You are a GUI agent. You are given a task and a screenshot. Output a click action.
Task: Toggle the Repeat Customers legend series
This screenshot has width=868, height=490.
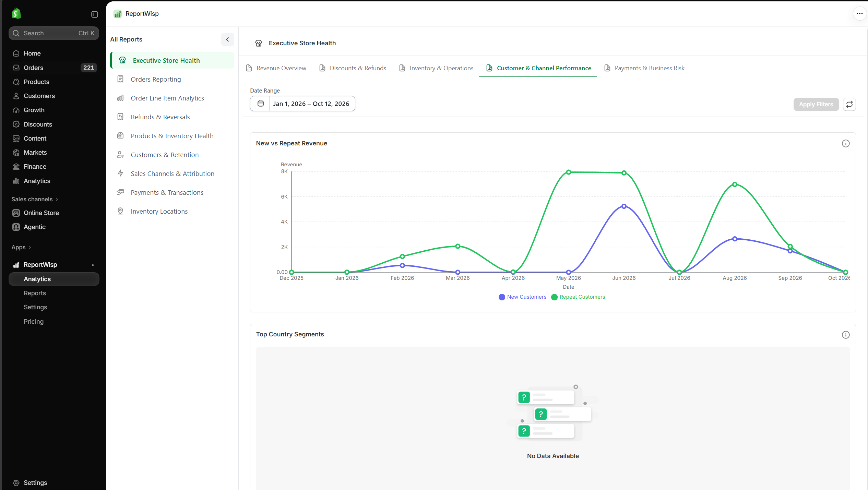[578, 297]
